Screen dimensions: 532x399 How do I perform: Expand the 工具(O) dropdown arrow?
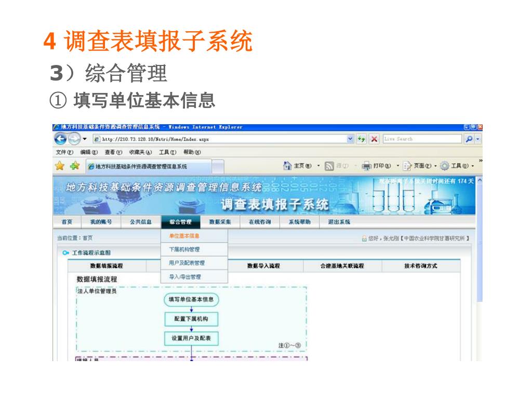pos(472,166)
